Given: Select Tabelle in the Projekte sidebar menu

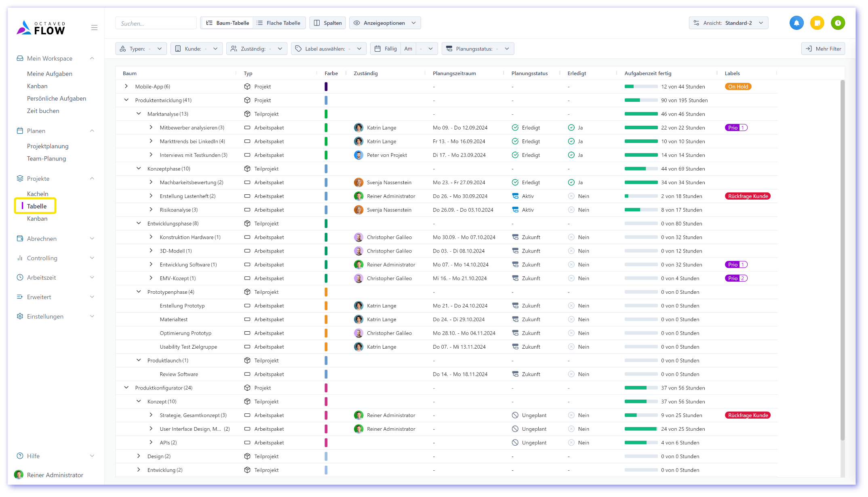Looking at the screenshot, I should (36, 206).
